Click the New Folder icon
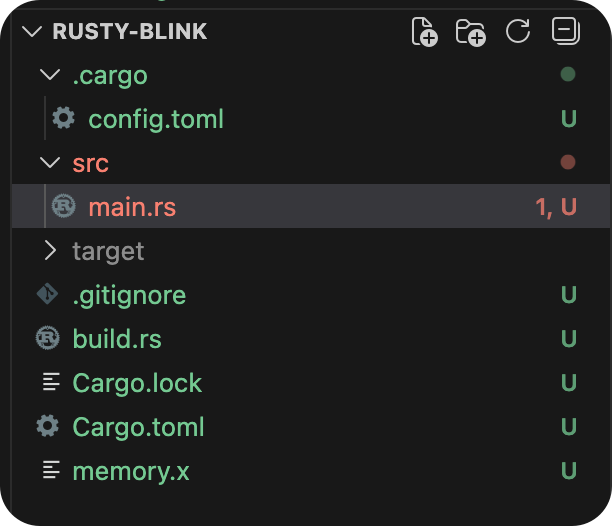Screen dimensions: 612x526 click(470, 32)
